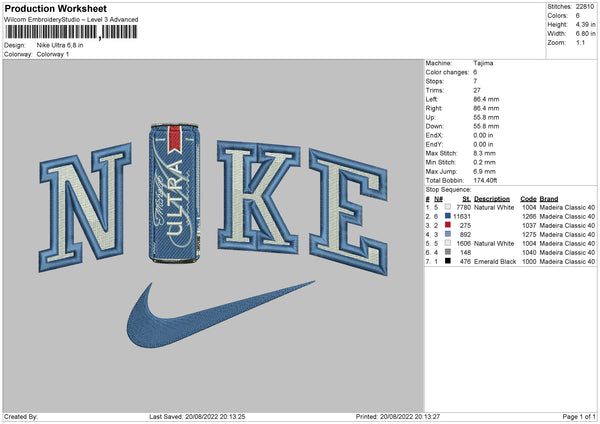The height and width of the screenshot is (424, 600).
Task: Click thread code '1000' in stop row 7
Action: (x=529, y=261)
